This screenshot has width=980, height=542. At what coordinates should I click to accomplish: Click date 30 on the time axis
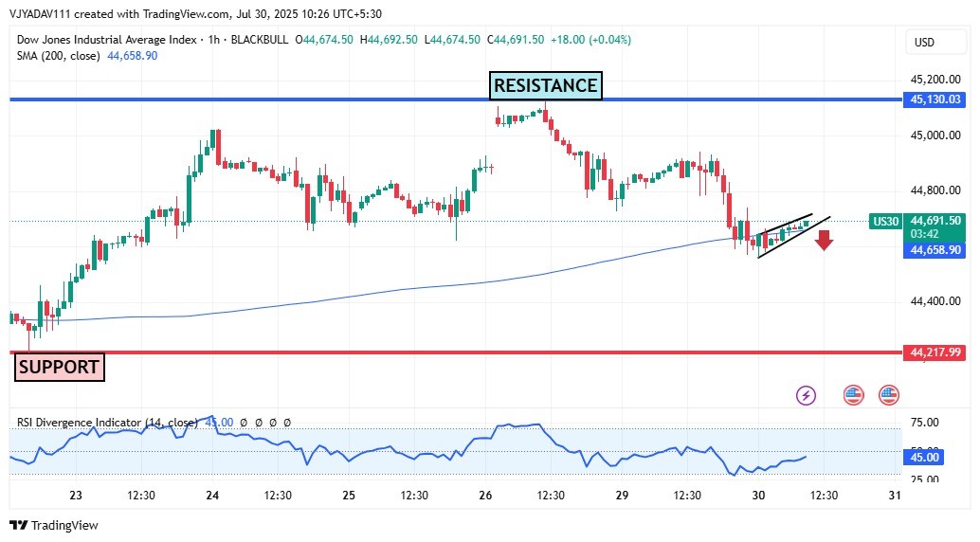click(758, 496)
